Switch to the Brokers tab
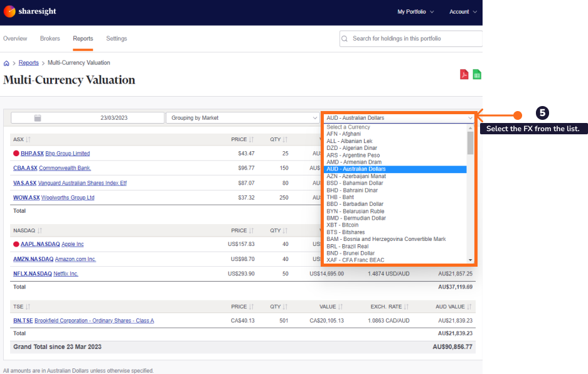This screenshot has height=374, width=588. click(50, 38)
